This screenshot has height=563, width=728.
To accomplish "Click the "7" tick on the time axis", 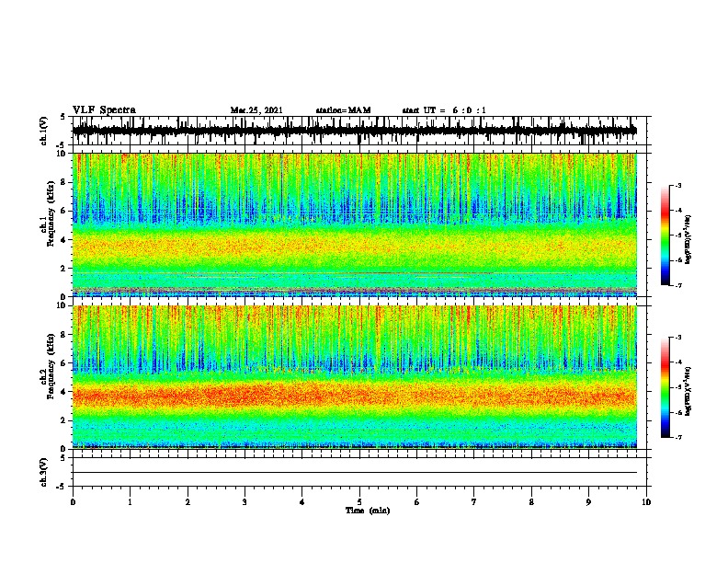I will (474, 501).
